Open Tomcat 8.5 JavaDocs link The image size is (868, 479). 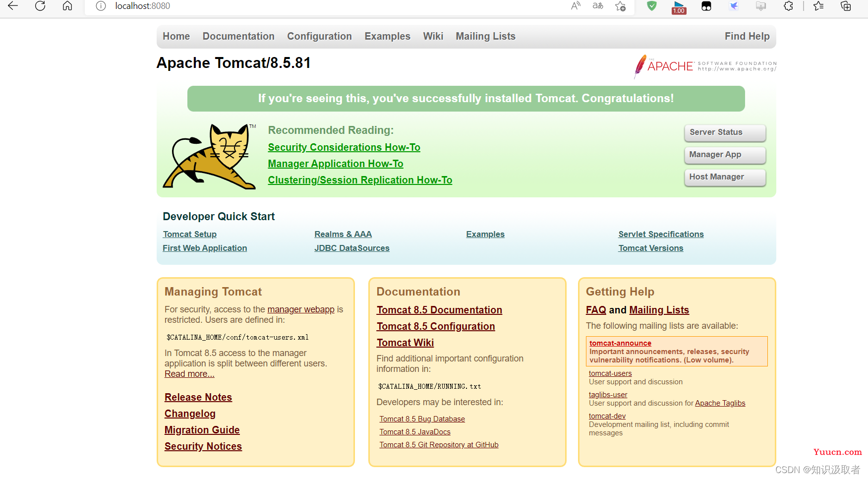click(415, 432)
